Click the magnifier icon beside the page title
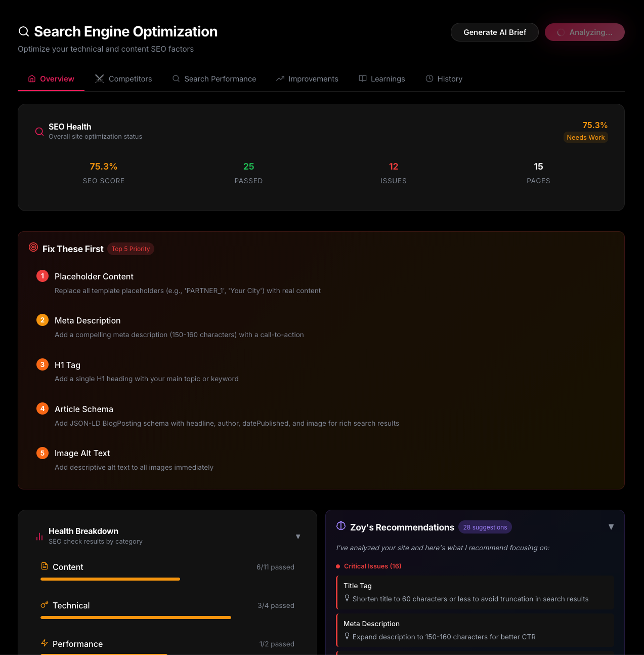 [x=23, y=31]
